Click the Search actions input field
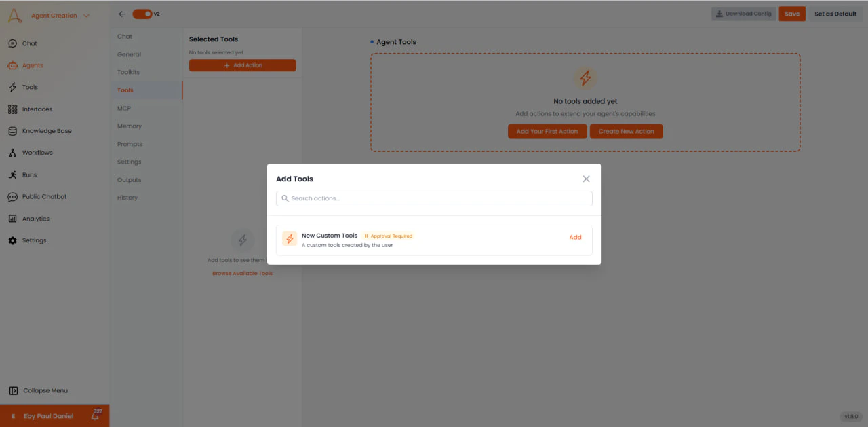This screenshot has height=427, width=868. pyautogui.click(x=434, y=198)
